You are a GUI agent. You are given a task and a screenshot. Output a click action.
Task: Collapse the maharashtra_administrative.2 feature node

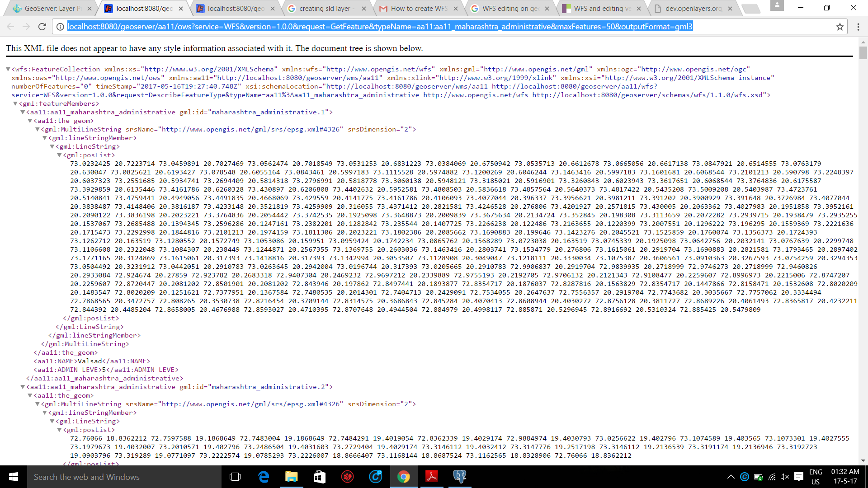pyautogui.click(x=23, y=387)
